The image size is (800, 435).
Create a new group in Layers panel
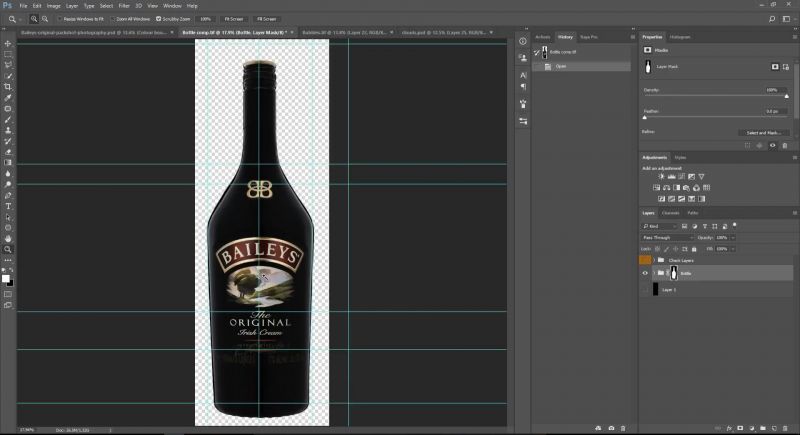(x=763, y=428)
